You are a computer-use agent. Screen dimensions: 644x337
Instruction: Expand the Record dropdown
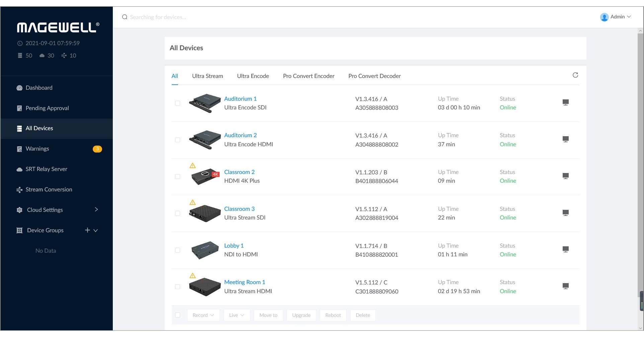[203, 315]
